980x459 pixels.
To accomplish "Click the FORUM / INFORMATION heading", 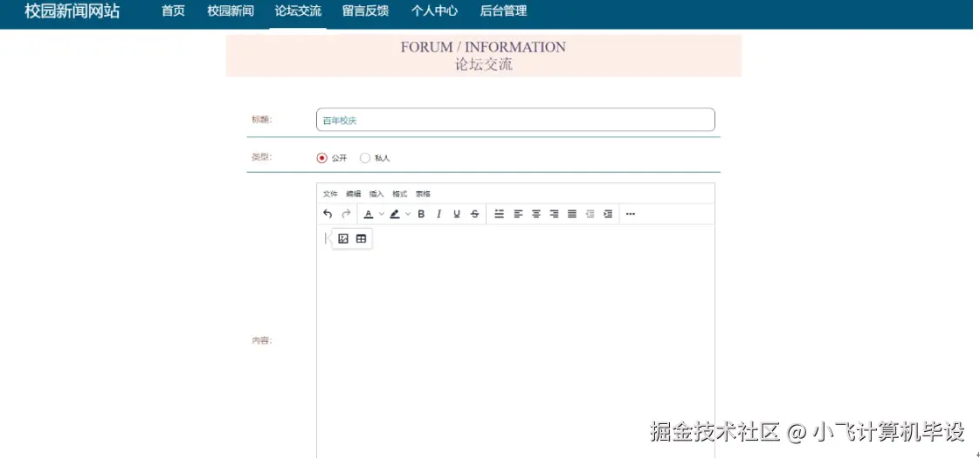I will coord(483,47).
